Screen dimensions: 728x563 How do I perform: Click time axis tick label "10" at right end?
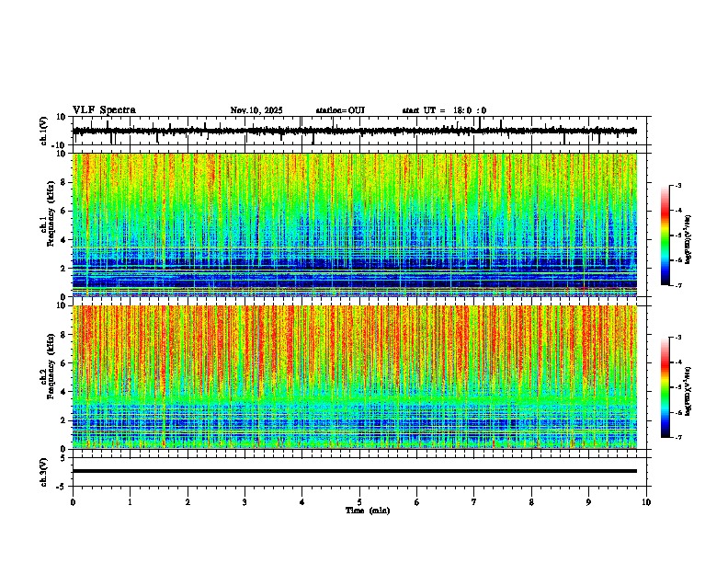[x=646, y=502]
